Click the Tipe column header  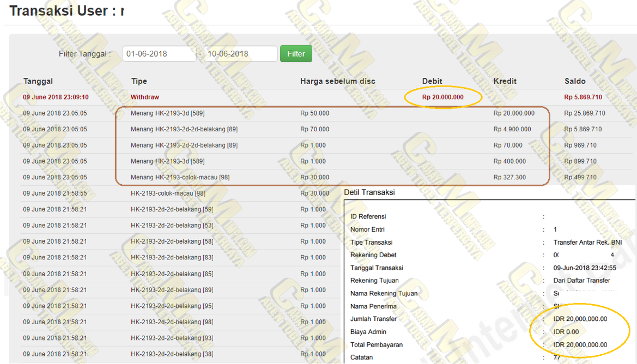pyautogui.click(x=139, y=81)
